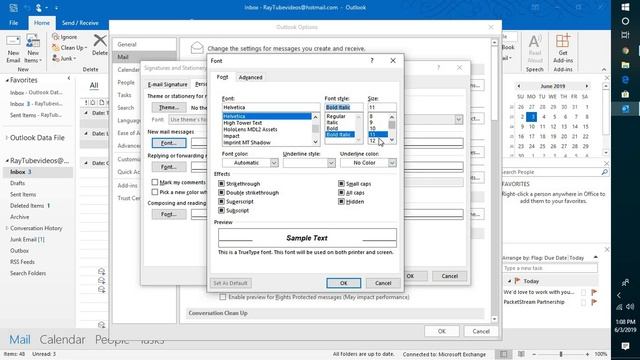Expand the Outlook Data File node
Image resolution: width=640 pixels, height=360 pixels.
point(7,138)
